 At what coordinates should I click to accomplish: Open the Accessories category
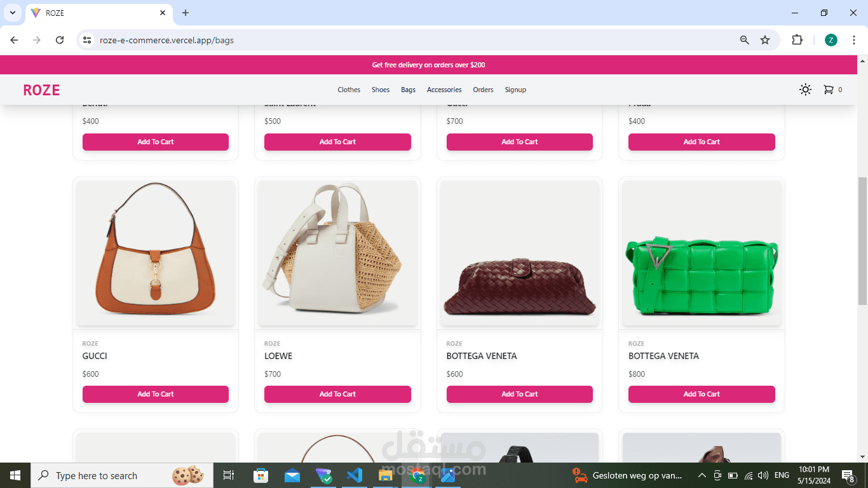pyautogui.click(x=444, y=90)
